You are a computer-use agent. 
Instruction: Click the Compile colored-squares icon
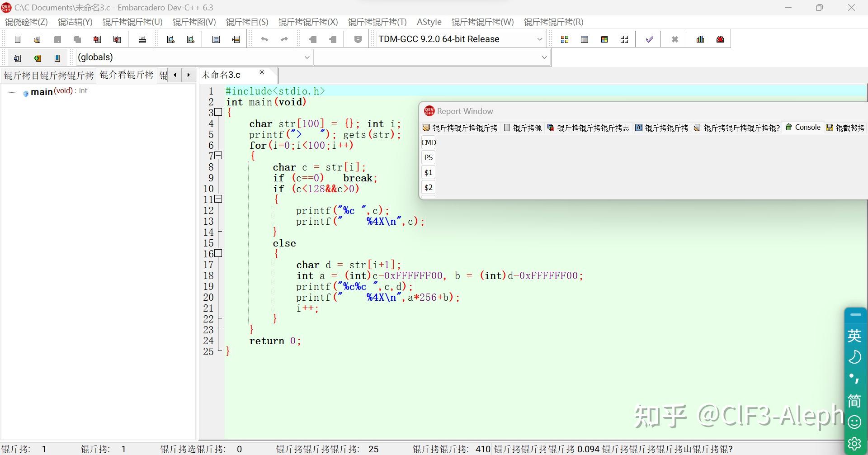pos(565,39)
